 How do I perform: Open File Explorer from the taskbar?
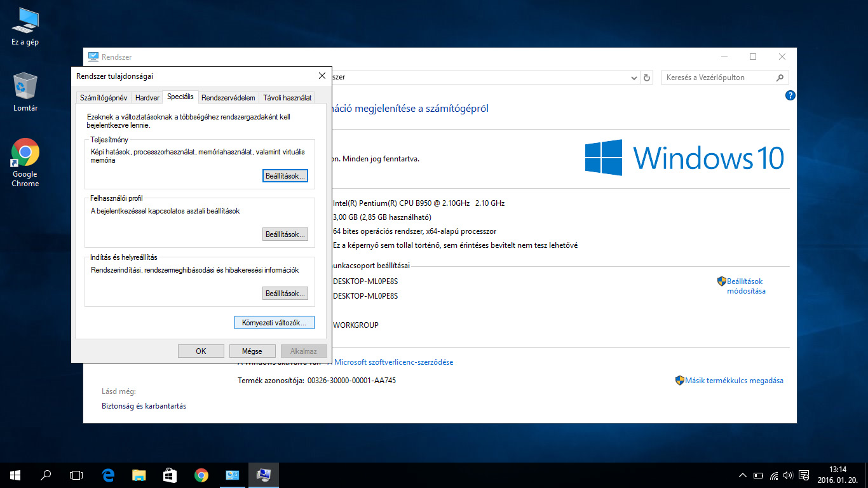click(x=139, y=475)
